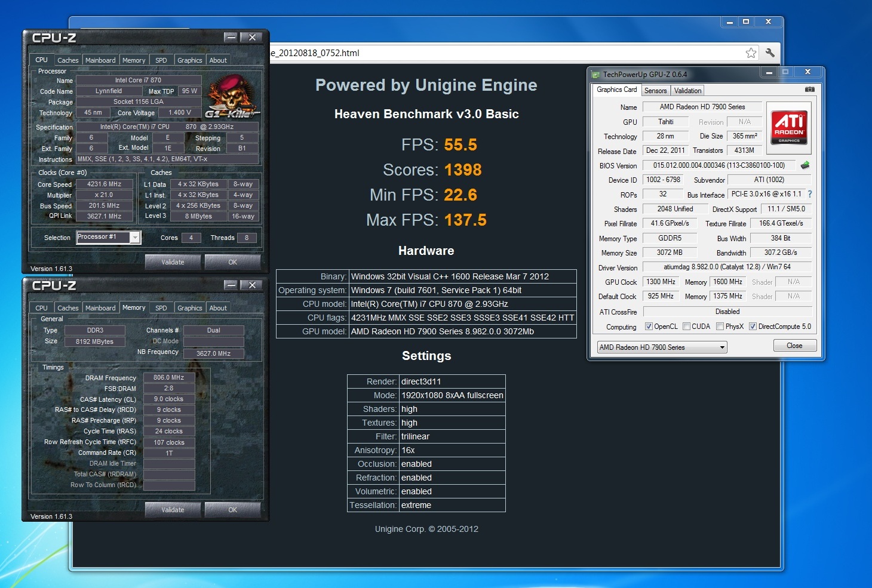The height and width of the screenshot is (588, 872).
Task: Click Validate in bottom CPU-Z memory window
Action: (x=173, y=510)
